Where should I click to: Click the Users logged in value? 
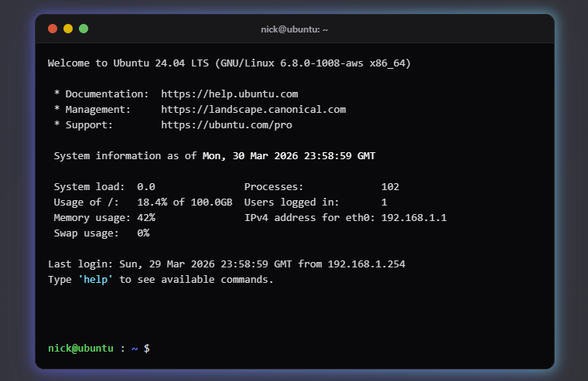[x=385, y=202]
